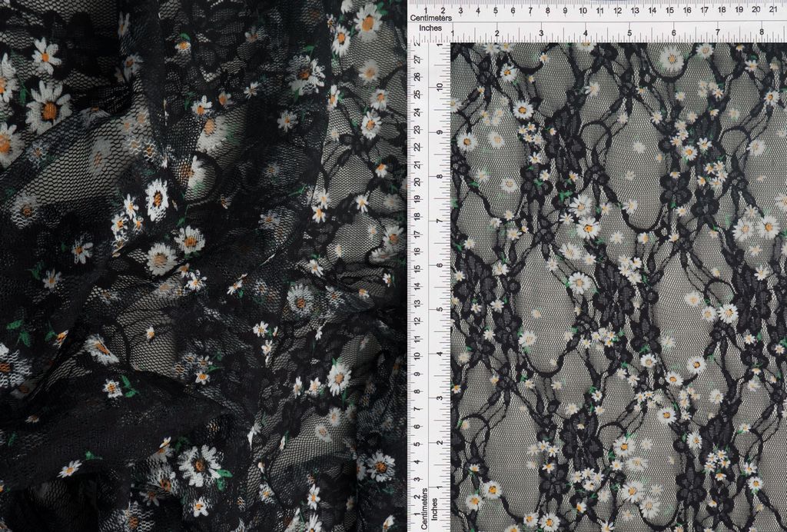Click the 10 inch mark on the vertical ruler
This screenshot has width=787, height=532.
click(x=440, y=86)
